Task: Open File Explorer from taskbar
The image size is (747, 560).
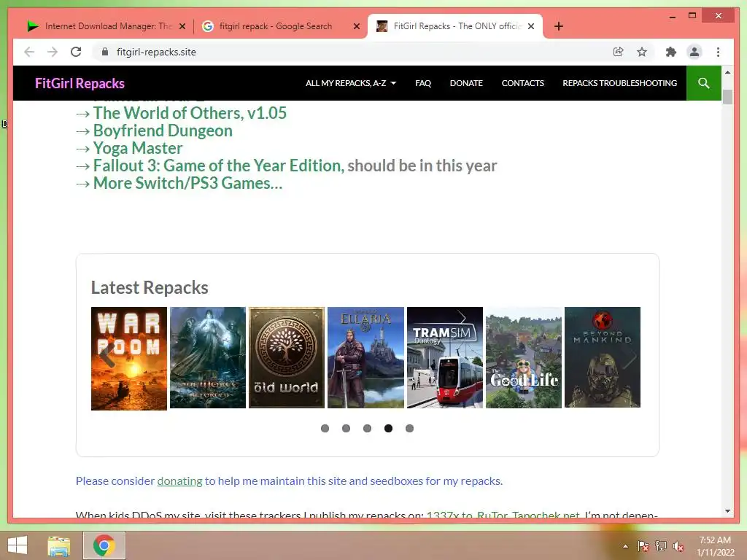Action: point(59,545)
